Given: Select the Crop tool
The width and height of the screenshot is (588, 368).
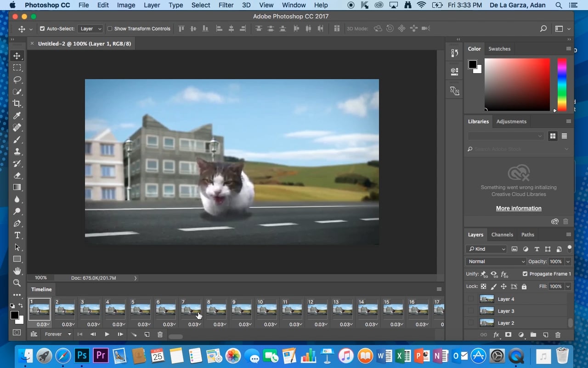Looking at the screenshot, I should pyautogui.click(x=17, y=103).
